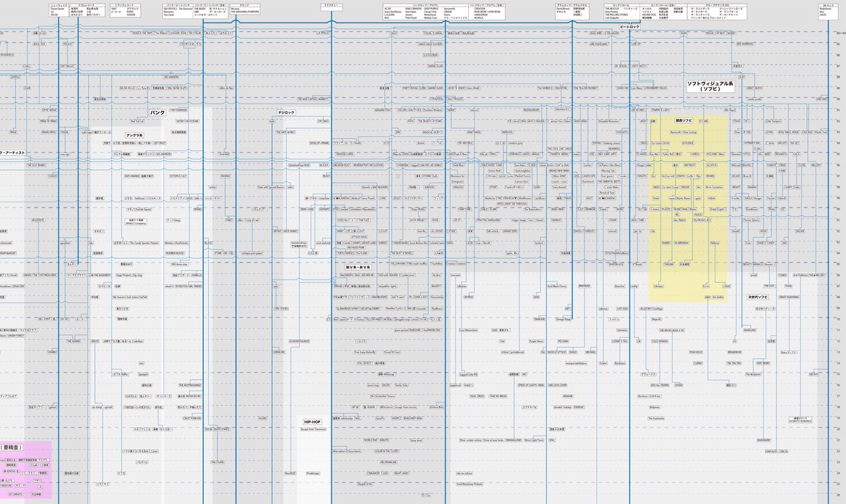Select the DECAMERON band node
Screen dimensions: 846x504
click(171, 78)
